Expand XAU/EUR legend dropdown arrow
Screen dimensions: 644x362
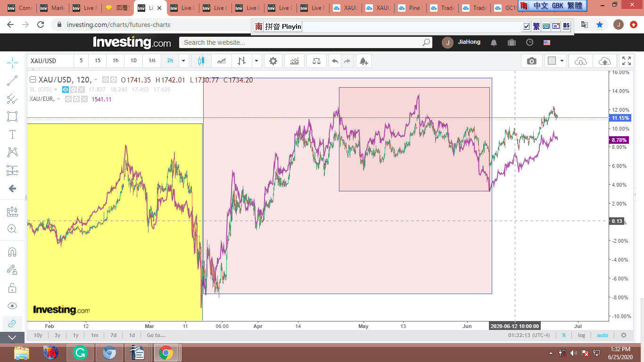pyautogui.click(x=58, y=99)
